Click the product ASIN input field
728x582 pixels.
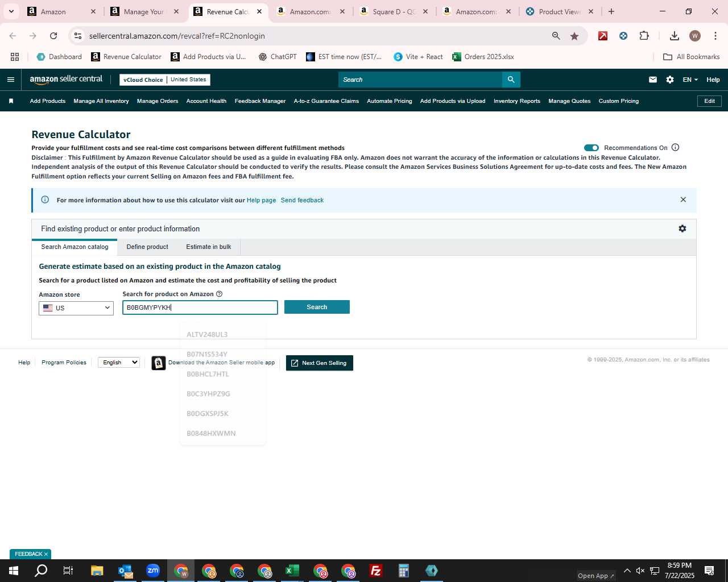click(x=200, y=307)
